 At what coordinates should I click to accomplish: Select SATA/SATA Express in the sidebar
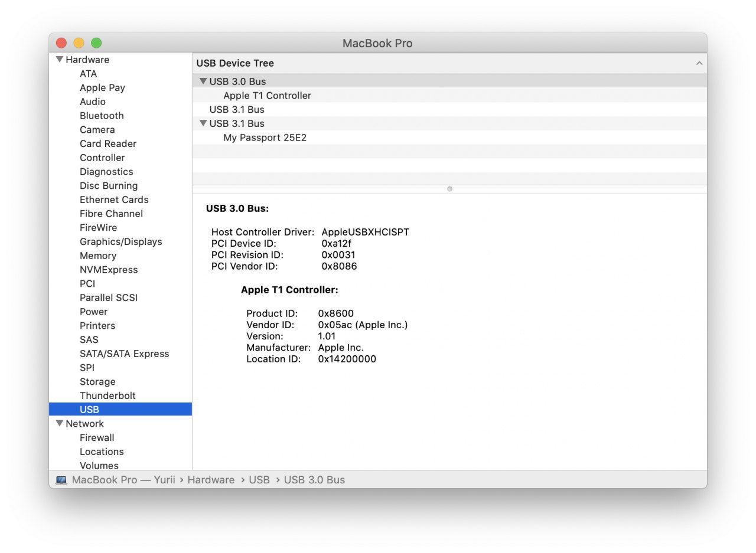pyautogui.click(x=125, y=354)
